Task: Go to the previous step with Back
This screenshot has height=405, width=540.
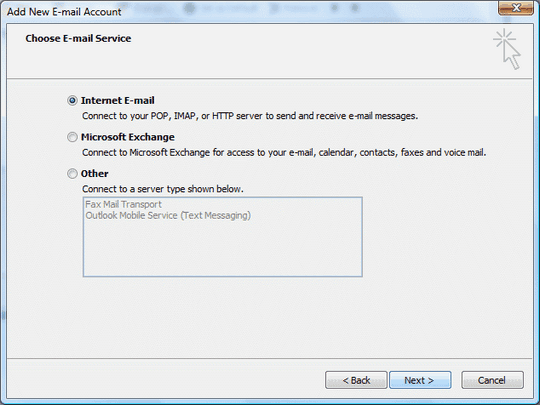Action: click(x=356, y=380)
